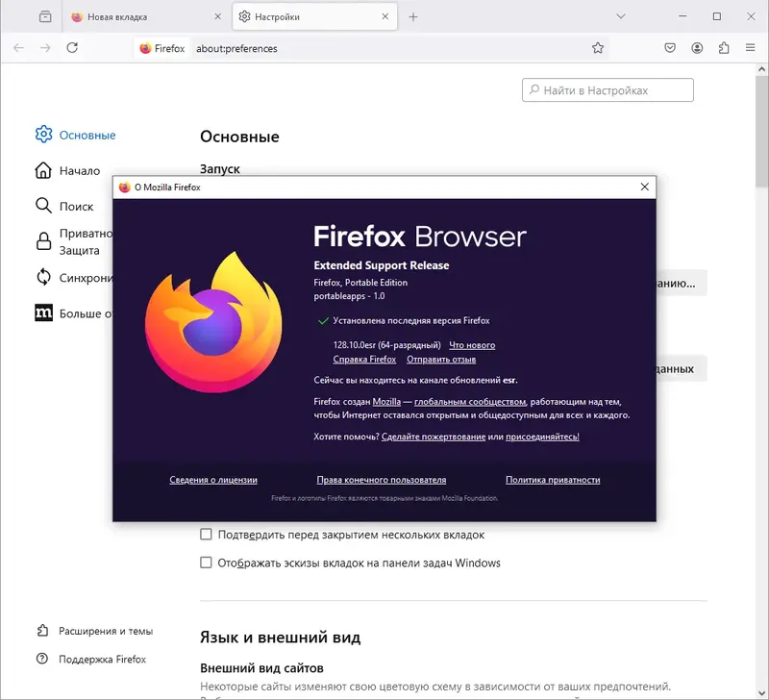Image resolution: width=769 pixels, height=700 pixels.
Task: Reload the current page
Action: pos(72,47)
